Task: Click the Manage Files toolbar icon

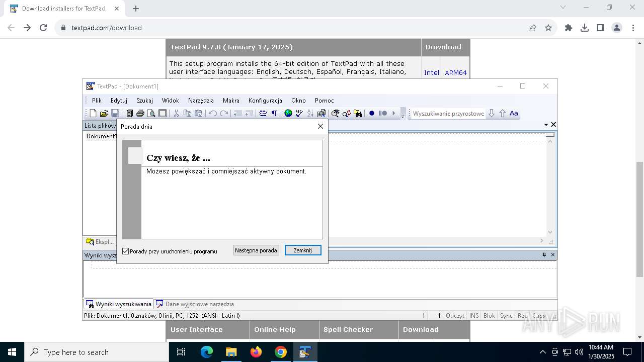Action: (129, 113)
